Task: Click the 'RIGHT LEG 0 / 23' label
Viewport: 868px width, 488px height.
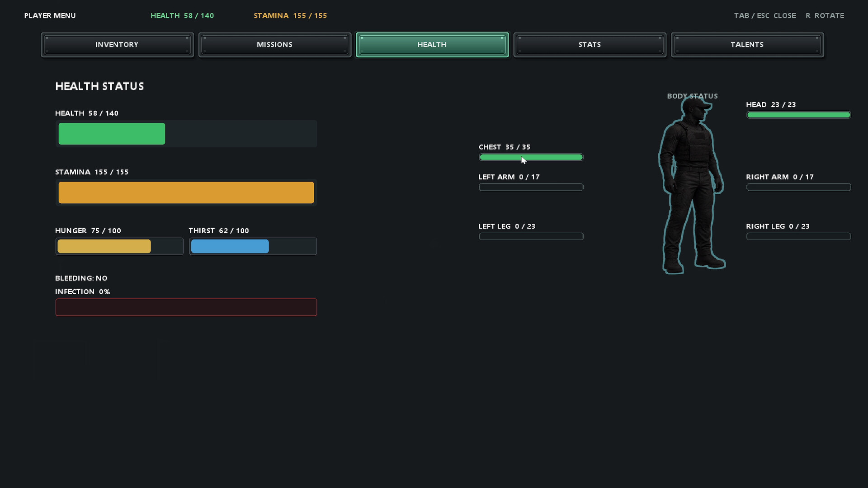Action: point(778,226)
